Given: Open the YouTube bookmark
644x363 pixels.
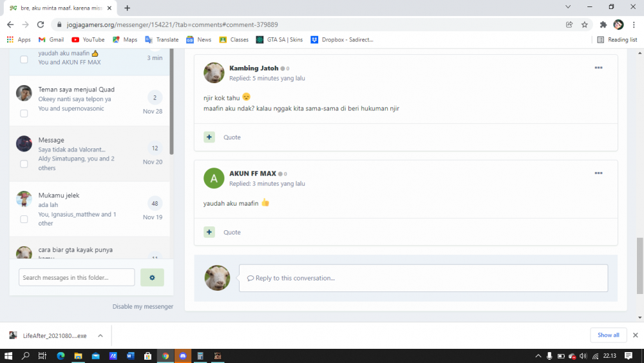Looking at the screenshot, I should [88, 39].
